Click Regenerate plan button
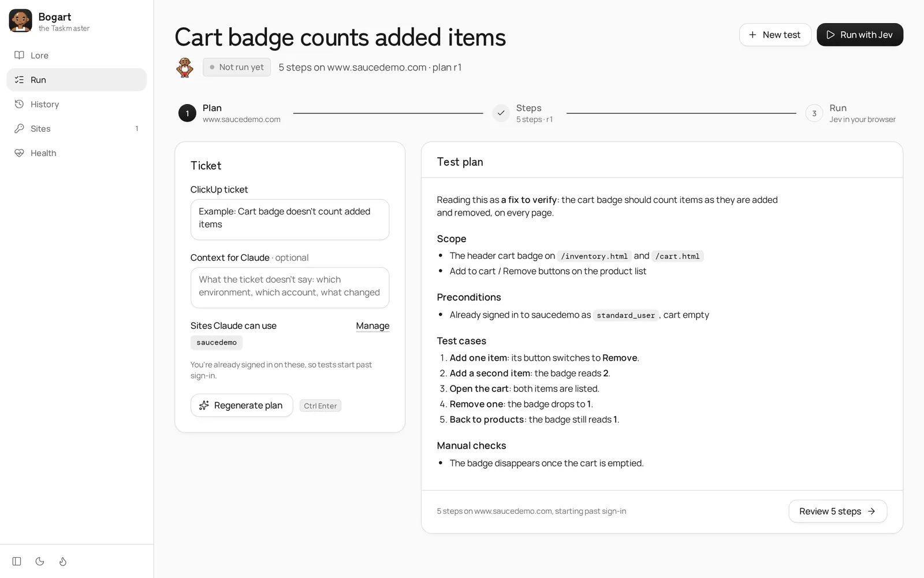 pyautogui.click(x=241, y=405)
